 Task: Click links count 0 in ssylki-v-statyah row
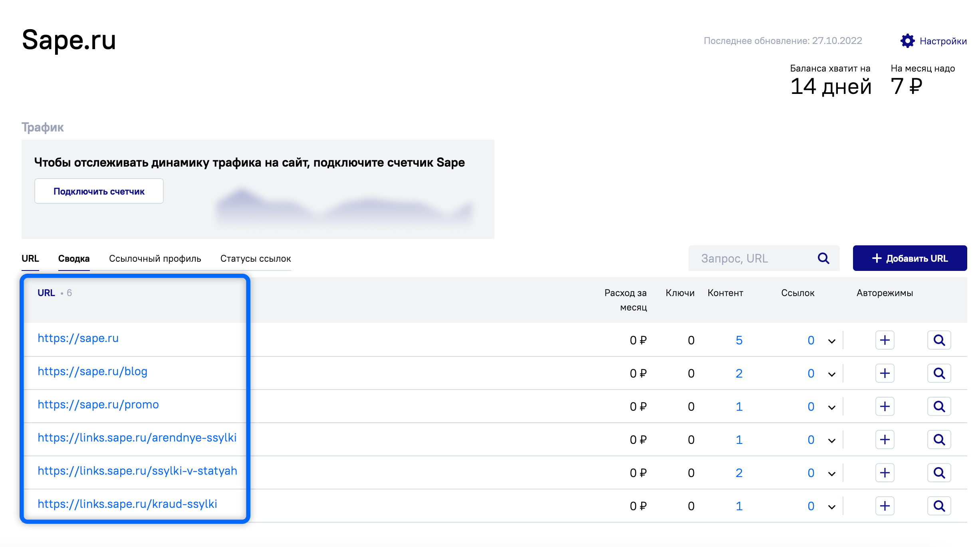pos(811,473)
